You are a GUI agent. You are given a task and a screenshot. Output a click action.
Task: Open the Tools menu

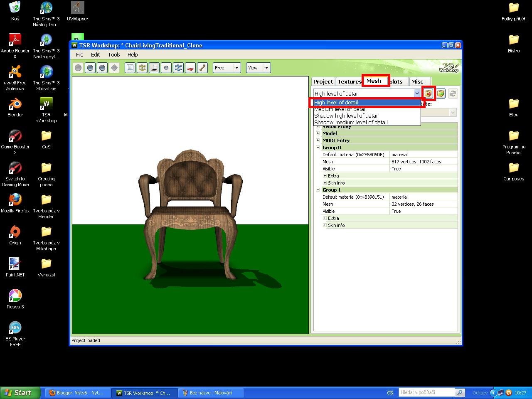114,54
